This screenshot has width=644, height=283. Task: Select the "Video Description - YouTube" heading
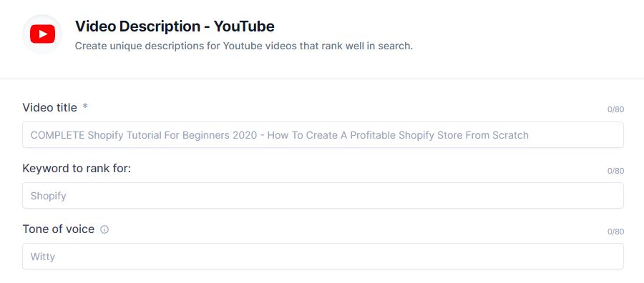(x=175, y=26)
